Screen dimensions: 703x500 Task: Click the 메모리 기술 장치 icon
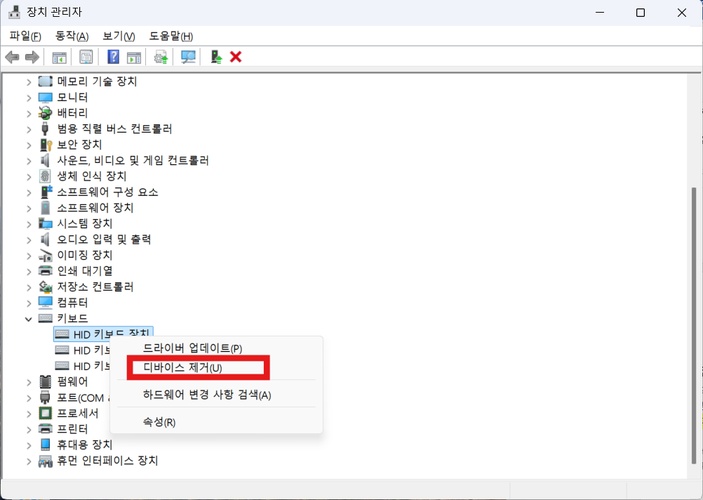click(x=45, y=81)
